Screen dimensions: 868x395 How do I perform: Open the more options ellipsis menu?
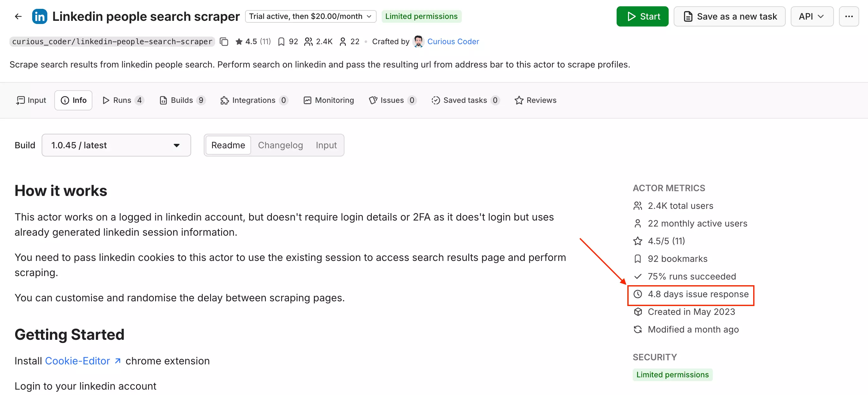click(x=848, y=16)
